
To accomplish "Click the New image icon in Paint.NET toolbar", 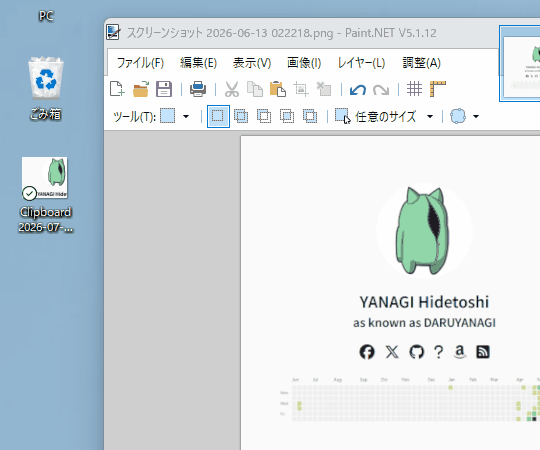I will coord(117,89).
